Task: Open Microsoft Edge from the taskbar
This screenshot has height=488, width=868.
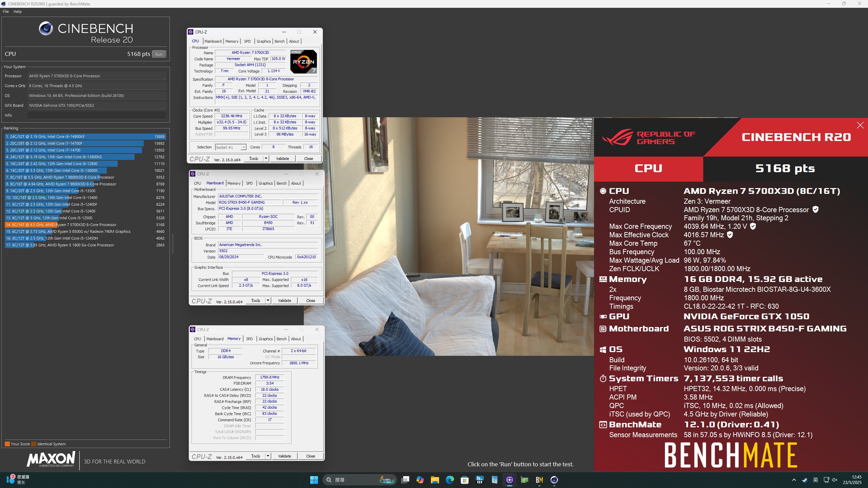Action: (x=450, y=480)
